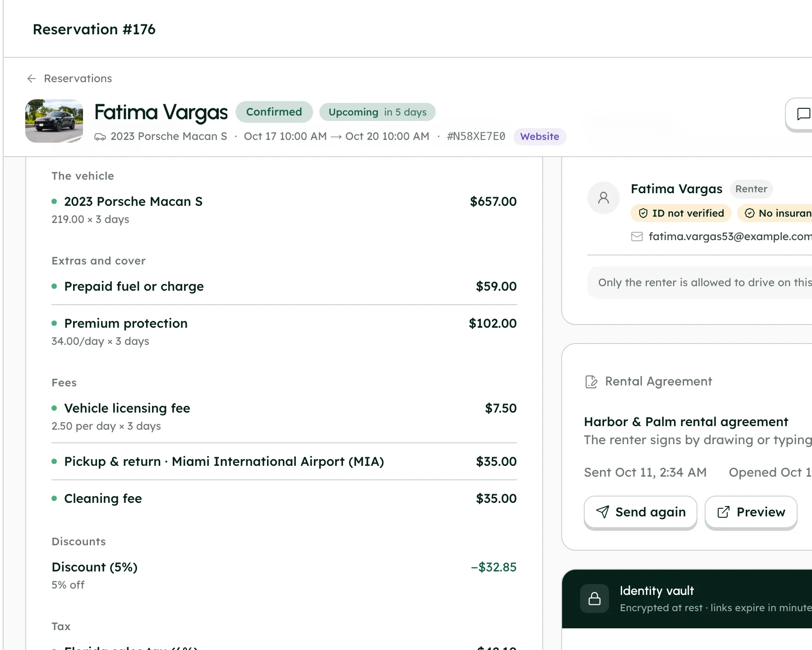This screenshot has height=650, width=812.
Task: Click Send again for rental agreement
Action: point(640,512)
